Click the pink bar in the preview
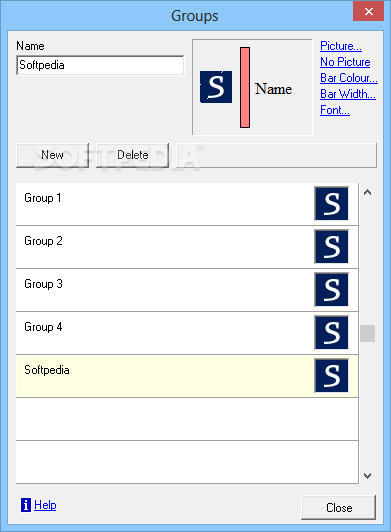 pos(245,88)
